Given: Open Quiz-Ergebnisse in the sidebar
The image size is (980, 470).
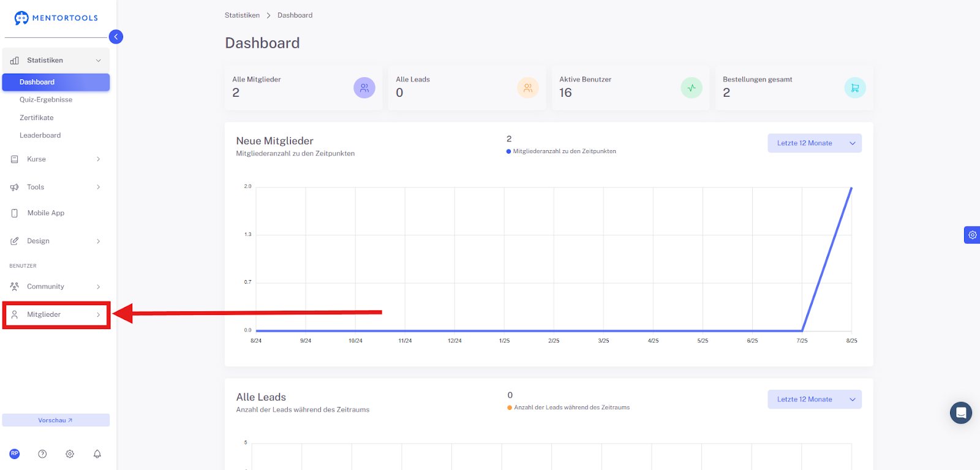Looking at the screenshot, I should click(46, 100).
